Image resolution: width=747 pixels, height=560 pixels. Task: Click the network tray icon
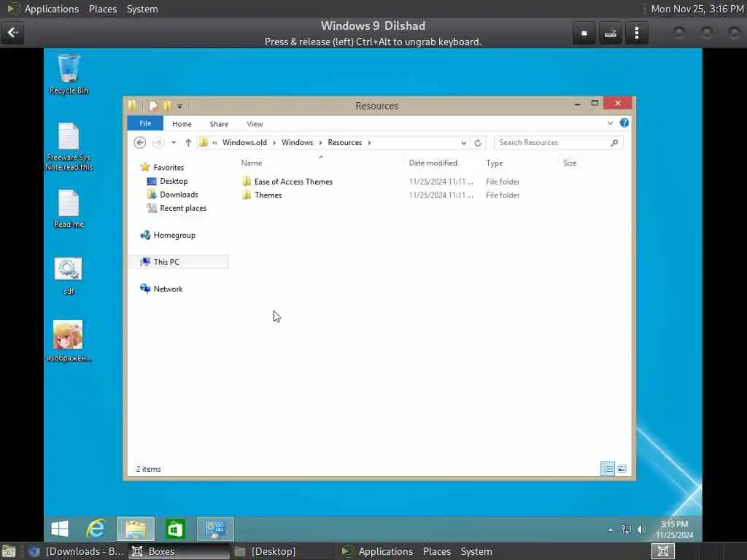(x=626, y=529)
